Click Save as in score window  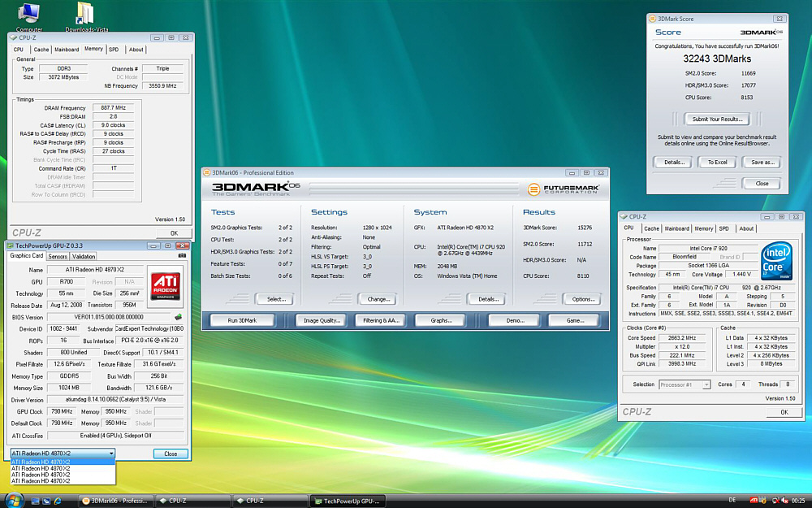coord(762,163)
